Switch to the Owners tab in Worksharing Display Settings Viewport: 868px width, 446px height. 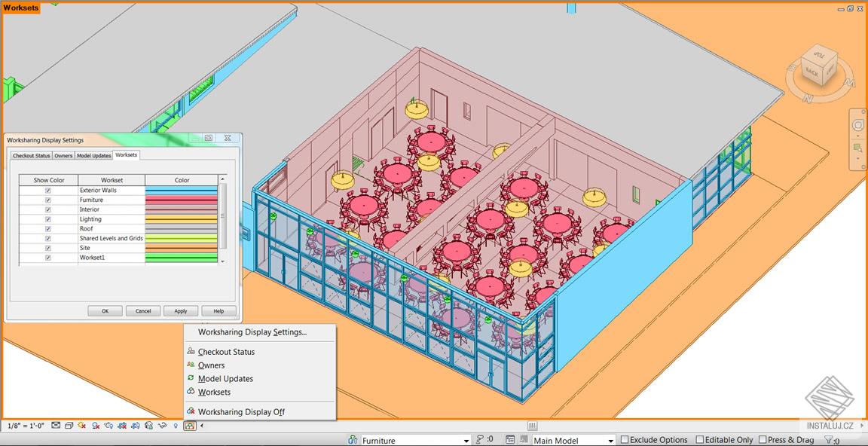click(x=63, y=155)
